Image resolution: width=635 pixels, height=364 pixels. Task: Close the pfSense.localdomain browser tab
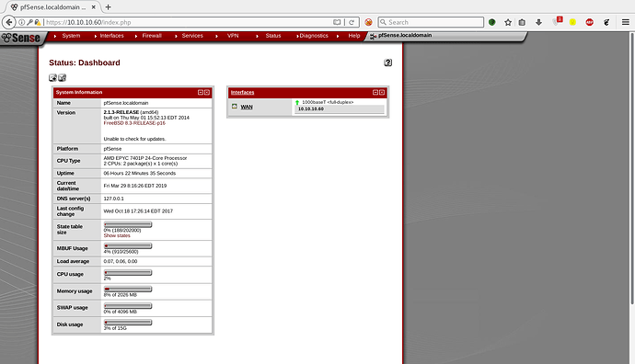94,6
